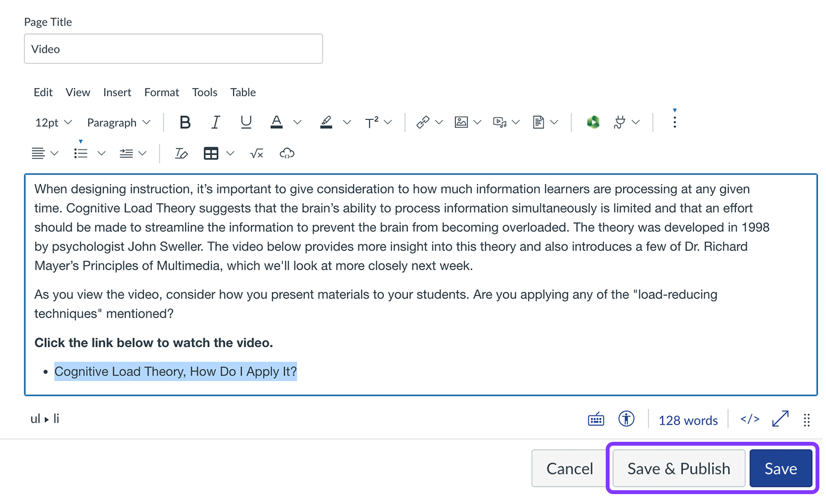Open the 12pt font size dropdown
The height and width of the screenshot is (504, 826).
53,122
